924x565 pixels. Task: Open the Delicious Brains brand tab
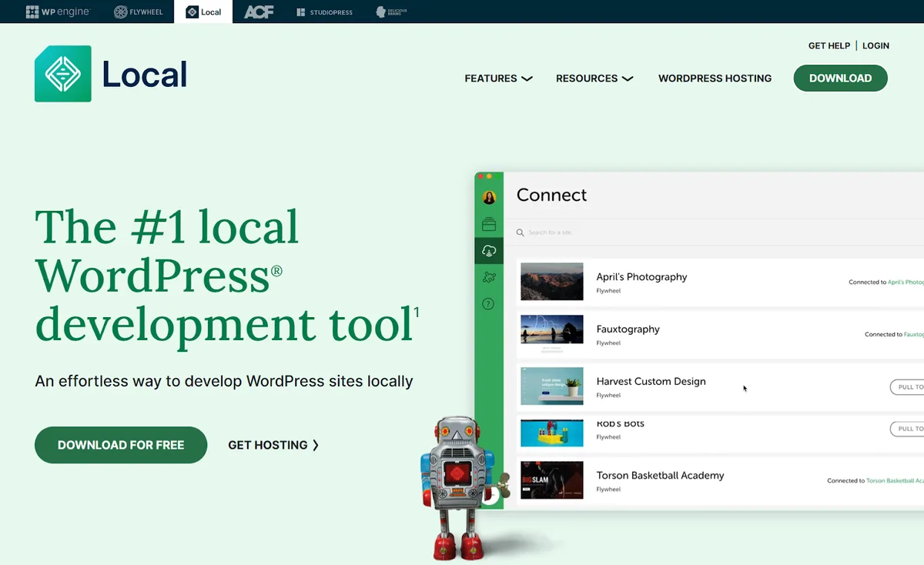click(x=391, y=12)
